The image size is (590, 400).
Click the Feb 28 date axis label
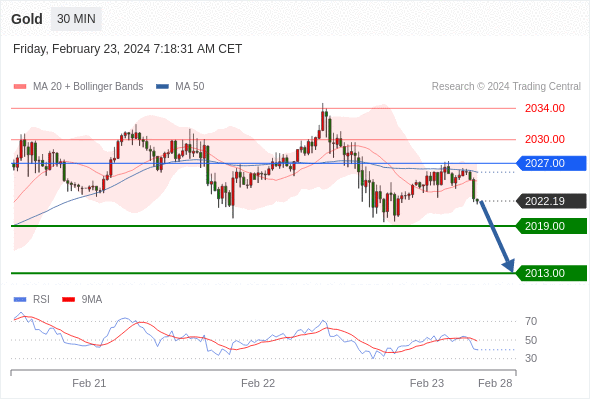pyautogui.click(x=495, y=383)
